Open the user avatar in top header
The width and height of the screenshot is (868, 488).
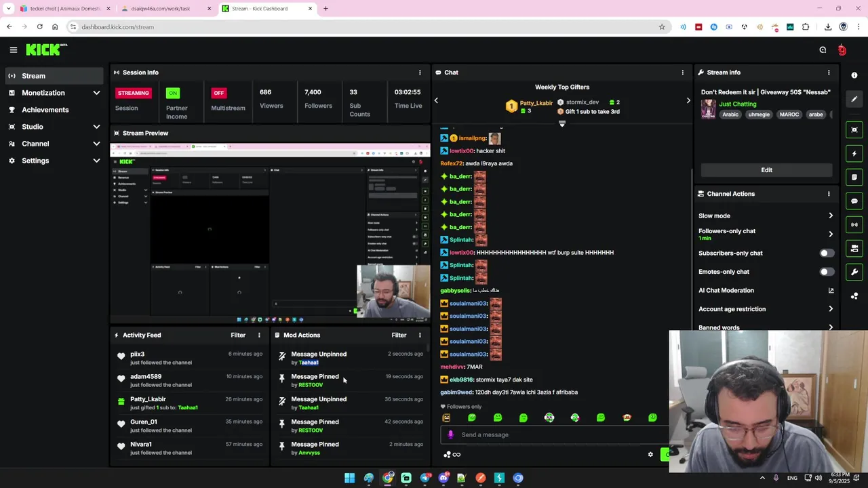click(842, 49)
